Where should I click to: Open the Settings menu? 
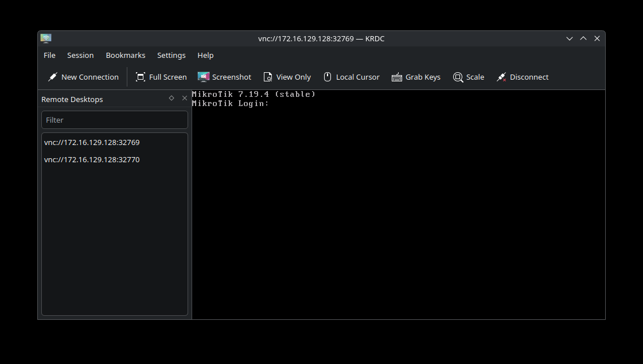[x=172, y=56]
